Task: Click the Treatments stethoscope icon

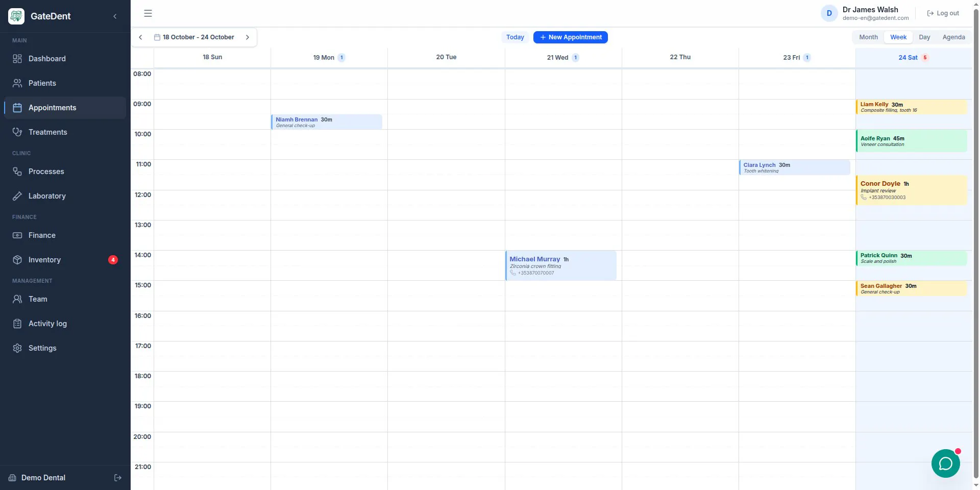Action: pyautogui.click(x=17, y=132)
